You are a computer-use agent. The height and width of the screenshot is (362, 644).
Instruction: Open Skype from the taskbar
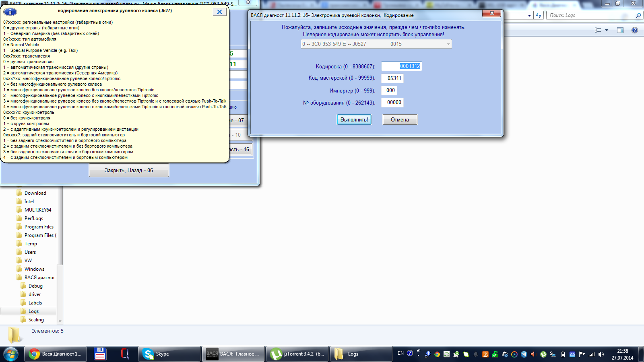(169, 354)
